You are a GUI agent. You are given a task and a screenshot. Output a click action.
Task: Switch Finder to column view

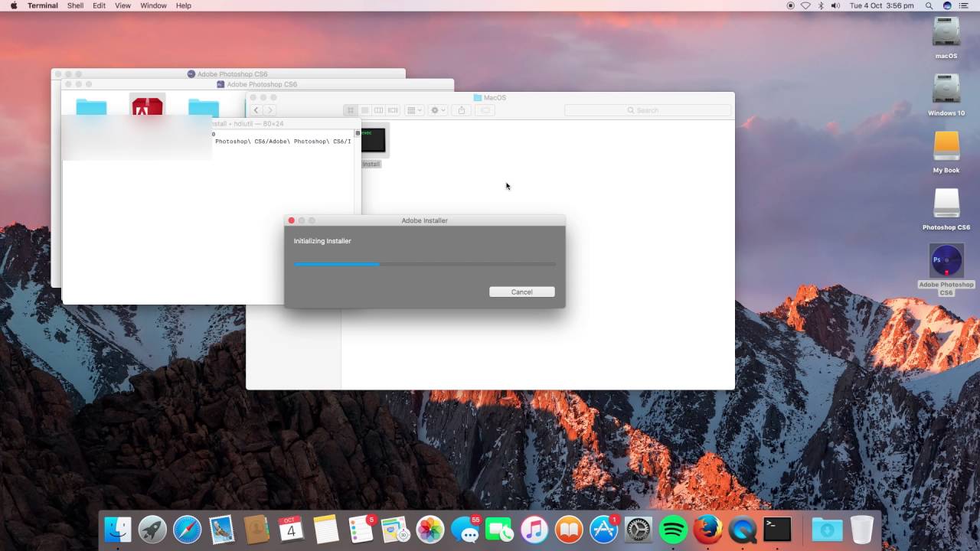tap(378, 110)
